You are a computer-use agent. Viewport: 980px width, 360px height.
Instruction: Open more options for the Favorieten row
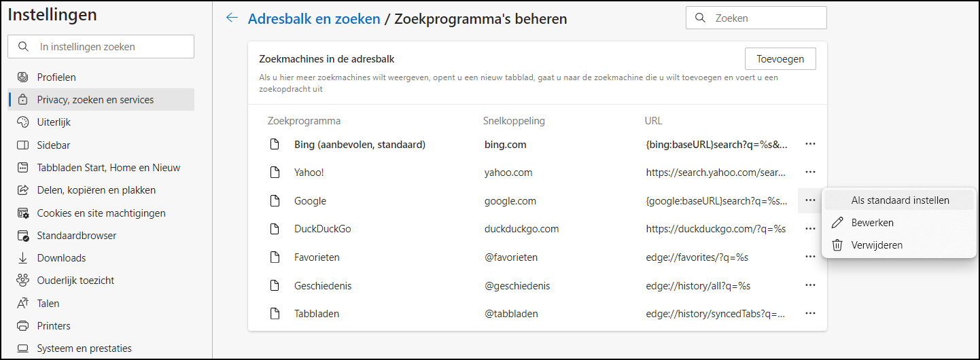tap(810, 257)
